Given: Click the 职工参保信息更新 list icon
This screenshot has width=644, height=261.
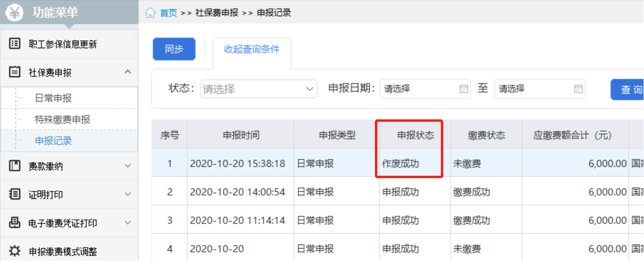Looking at the screenshot, I should pos(15,44).
